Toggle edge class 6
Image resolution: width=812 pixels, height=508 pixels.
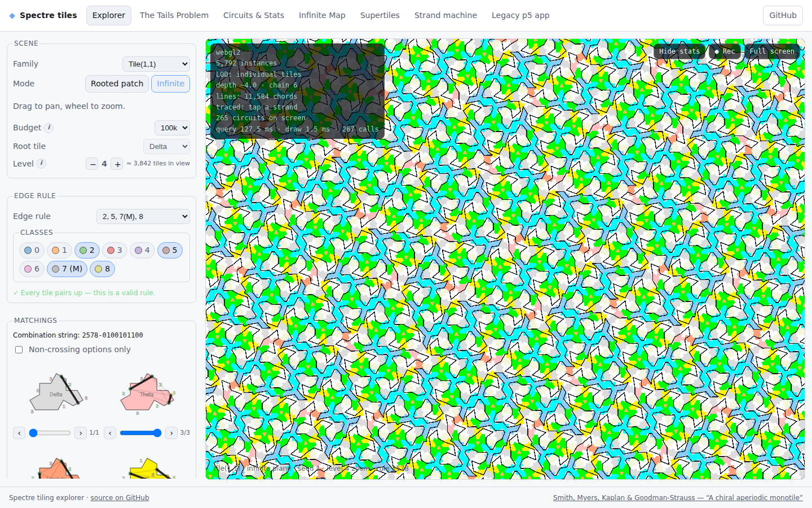pos(32,269)
